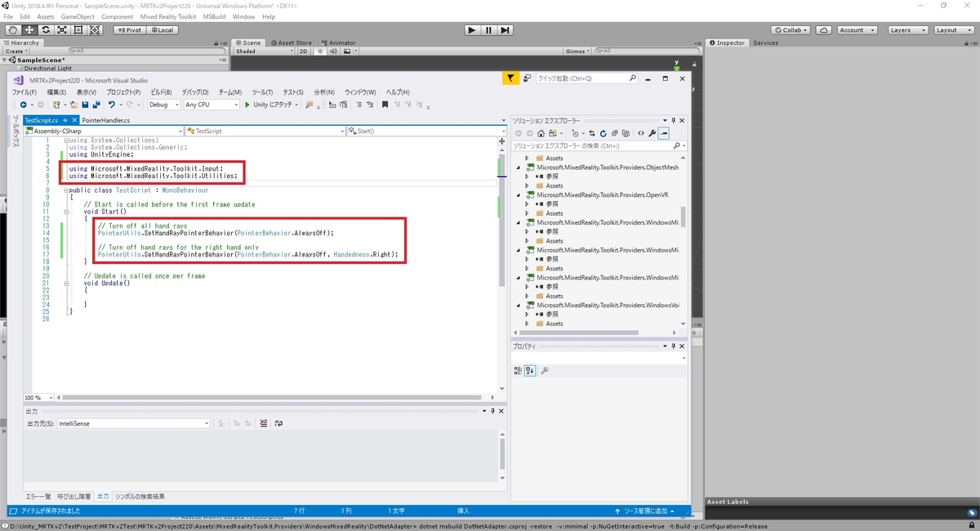Click Solution Explorer Collapse All icon
This screenshot has width=980, height=531.
click(615, 133)
